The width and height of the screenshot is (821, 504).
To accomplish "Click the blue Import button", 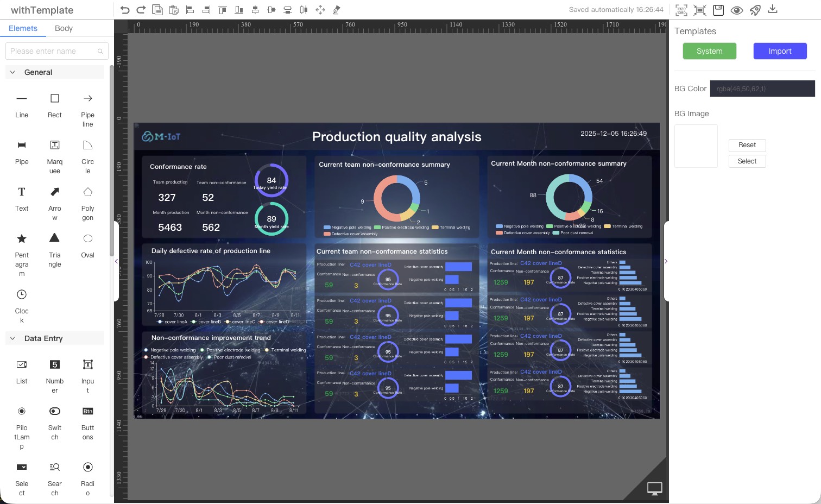I will 780,51.
